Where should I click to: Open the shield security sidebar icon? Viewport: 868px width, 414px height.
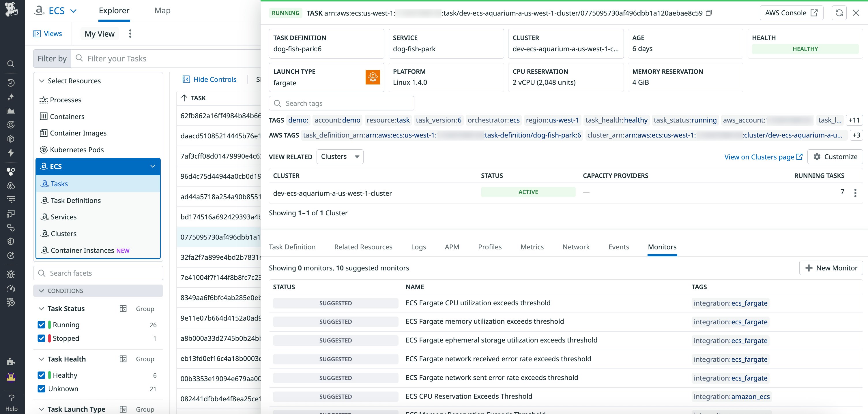tap(11, 241)
